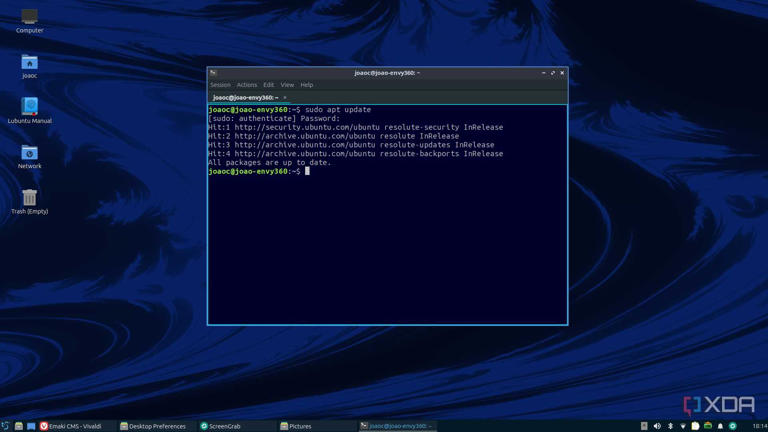Open the Edit menu in terminal
The height and width of the screenshot is (432, 768).
point(268,85)
